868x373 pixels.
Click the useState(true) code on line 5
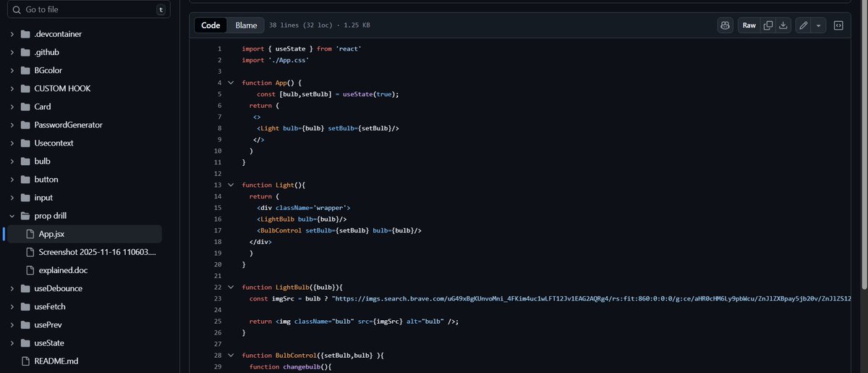click(370, 94)
